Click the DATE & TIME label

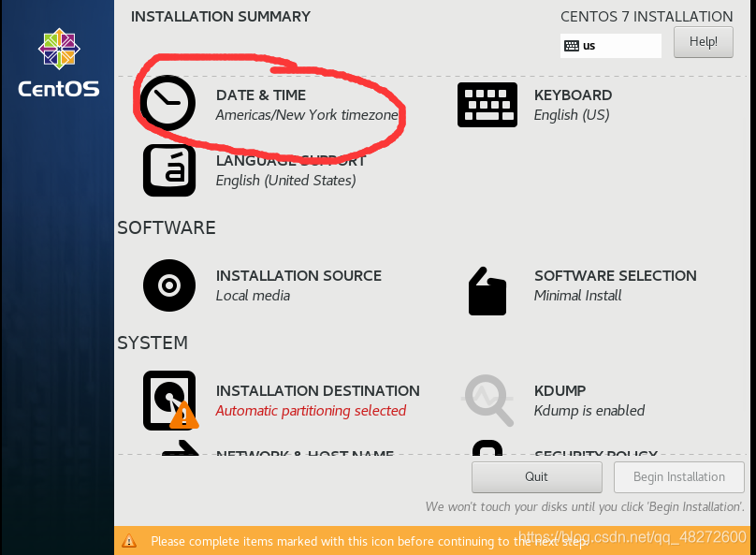pos(261,95)
